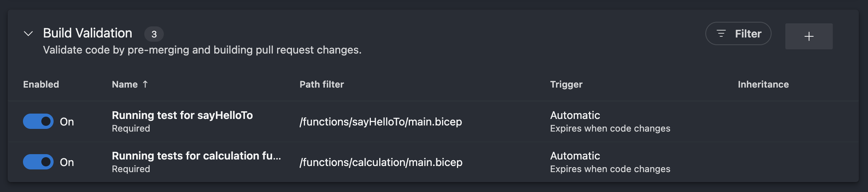868x192 pixels.
Task: Collapse the Build Validation section chevron
Action: [x=28, y=34]
